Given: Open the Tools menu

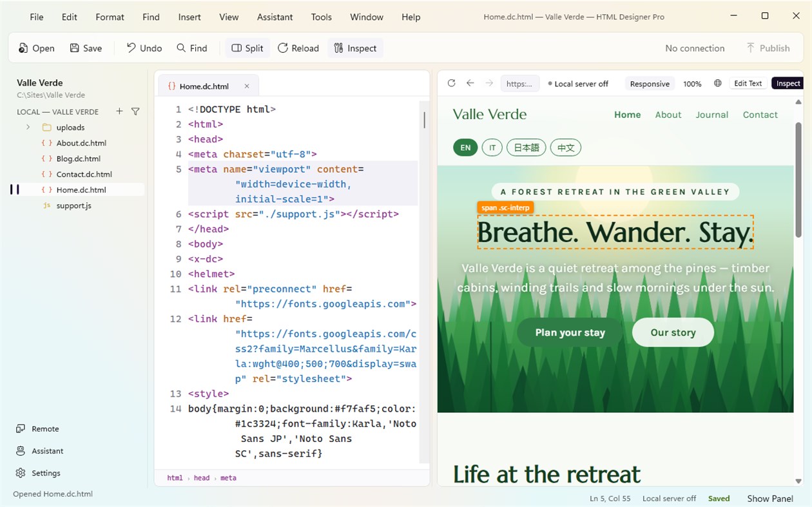Looking at the screenshot, I should (321, 17).
